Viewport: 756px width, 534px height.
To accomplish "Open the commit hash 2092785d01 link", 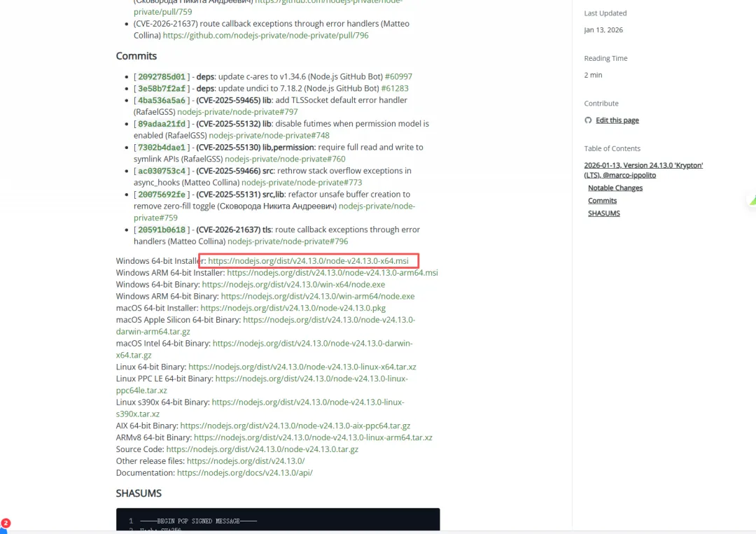I will (162, 76).
